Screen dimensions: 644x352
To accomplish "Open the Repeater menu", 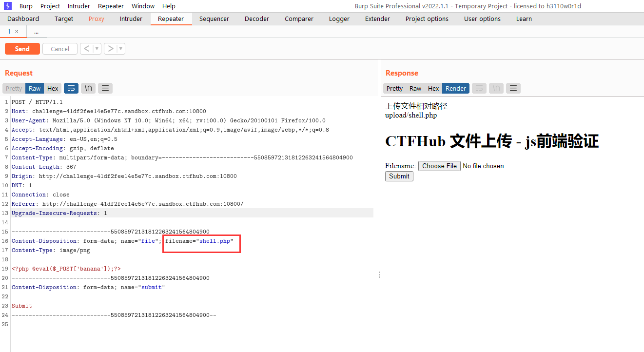I will (x=111, y=6).
